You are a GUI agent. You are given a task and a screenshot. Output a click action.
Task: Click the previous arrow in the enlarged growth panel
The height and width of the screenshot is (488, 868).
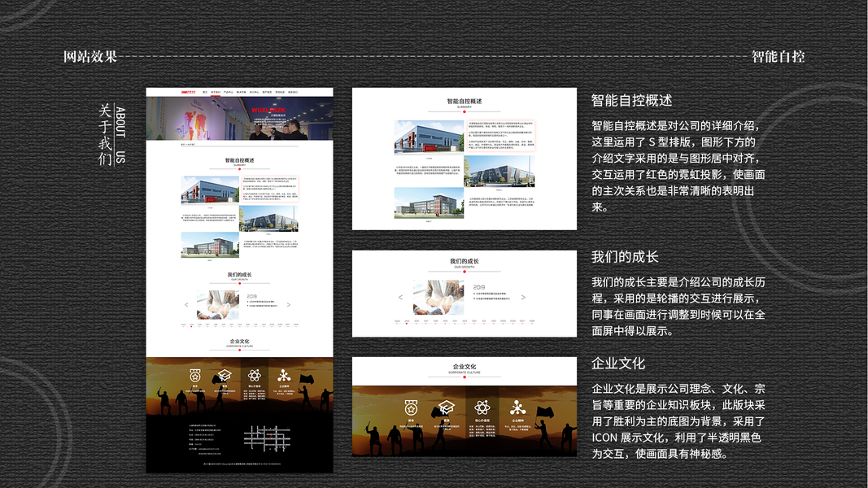400,298
